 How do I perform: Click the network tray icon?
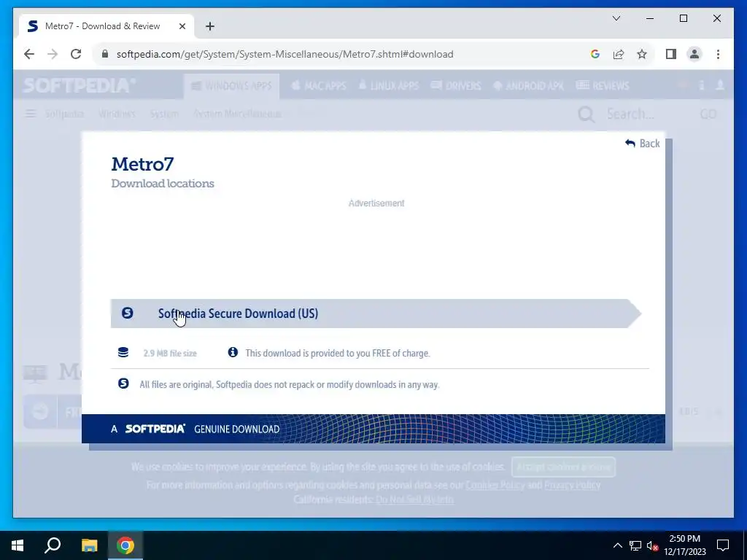(635, 545)
